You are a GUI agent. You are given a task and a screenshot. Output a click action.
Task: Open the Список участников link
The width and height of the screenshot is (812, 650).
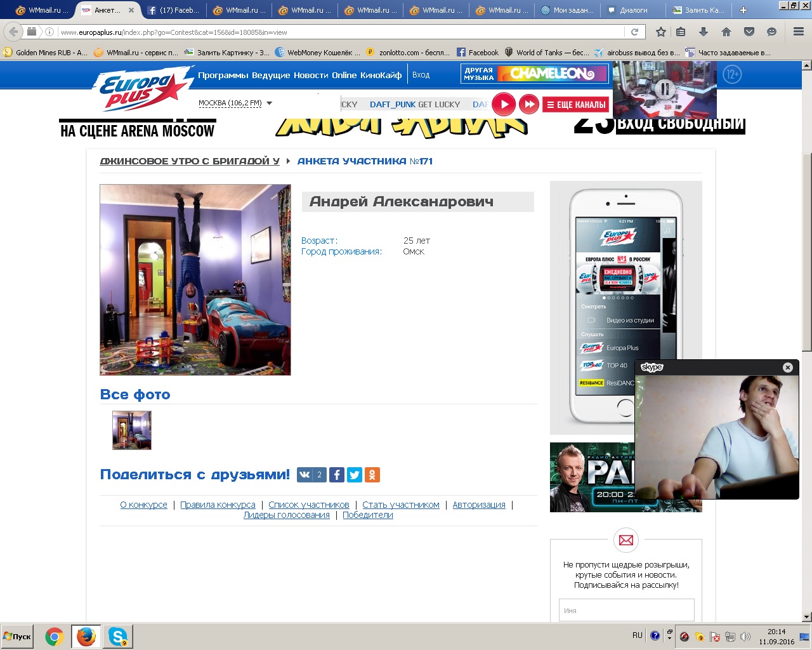pos(309,505)
